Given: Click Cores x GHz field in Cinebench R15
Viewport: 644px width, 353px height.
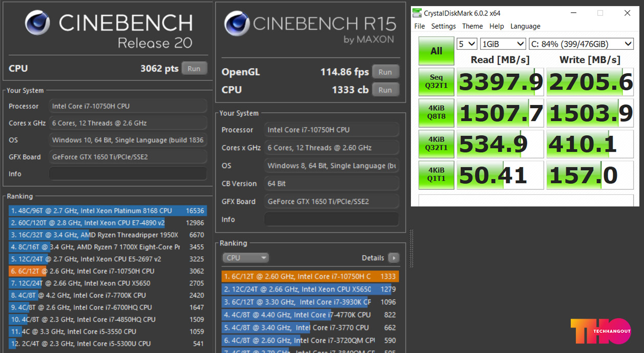Looking at the screenshot, I should [331, 148].
